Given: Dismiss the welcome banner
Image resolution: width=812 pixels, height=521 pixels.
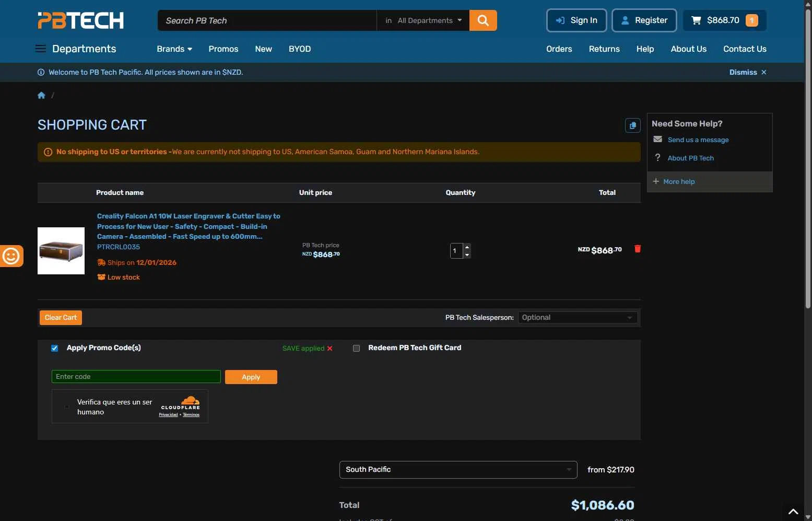Looking at the screenshot, I should tap(748, 72).
